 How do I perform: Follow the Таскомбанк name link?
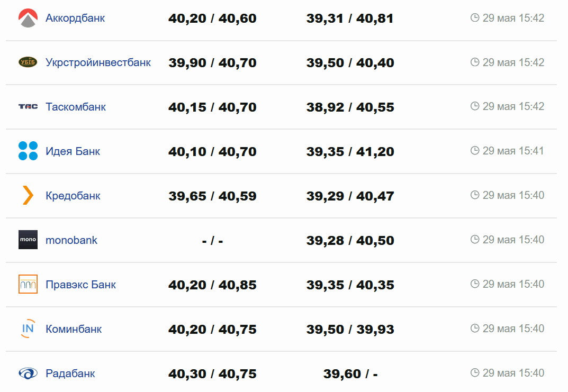coord(76,107)
